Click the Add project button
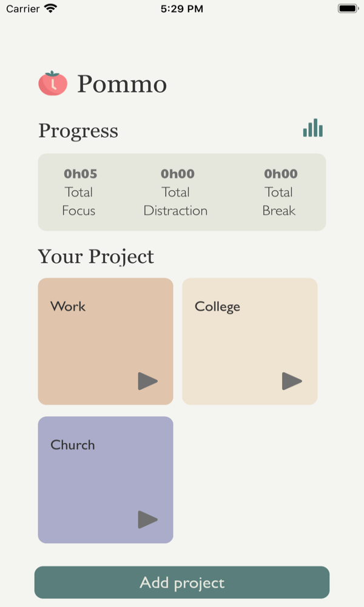The width and height of the screenshot is (364, 607). click(182, 582)
